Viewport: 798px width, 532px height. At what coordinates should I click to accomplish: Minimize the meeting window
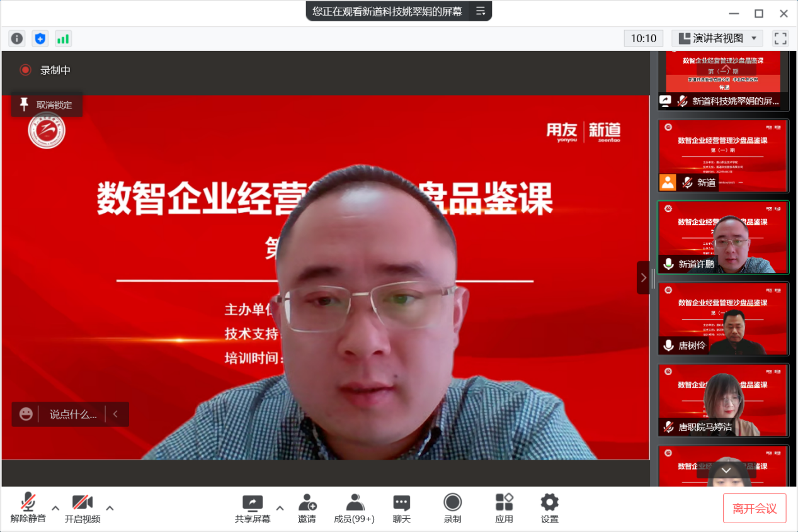(x=734, y=13)
